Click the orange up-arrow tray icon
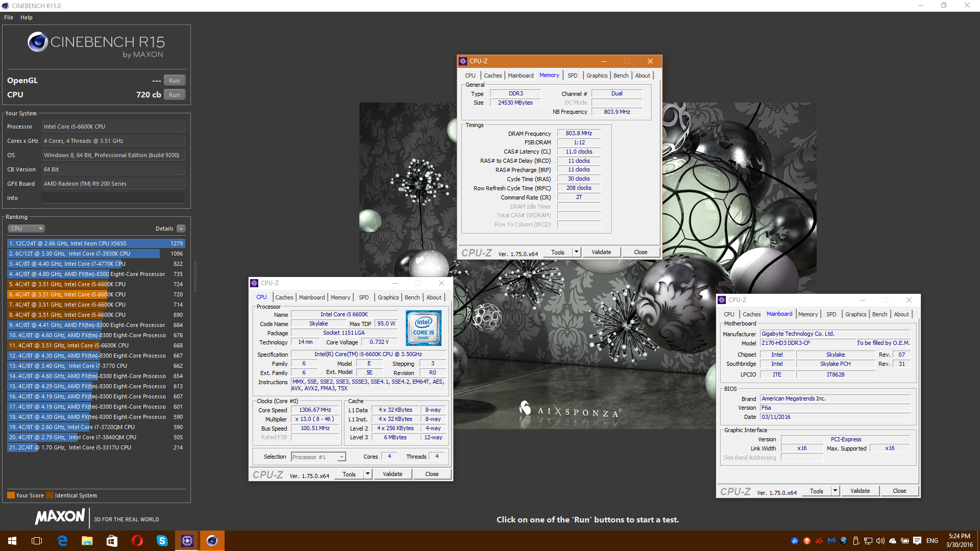 [807, 541]
